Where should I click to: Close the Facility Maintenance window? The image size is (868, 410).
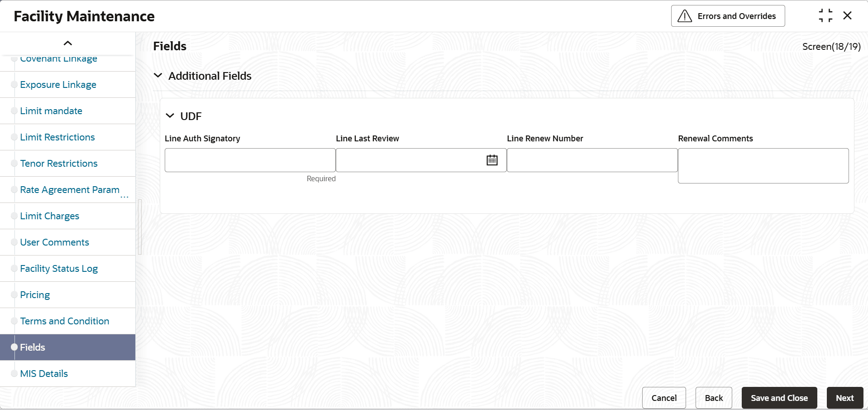point(848,16)
